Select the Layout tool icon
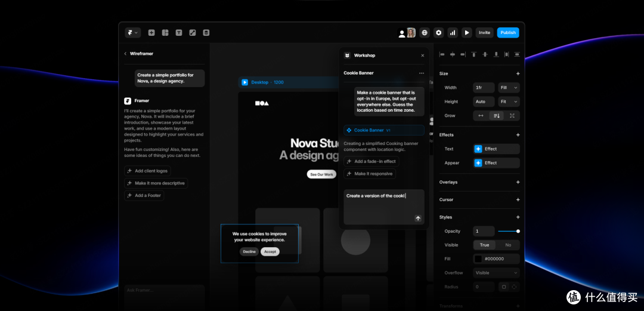The image size is (644, 311). (165, 33)
